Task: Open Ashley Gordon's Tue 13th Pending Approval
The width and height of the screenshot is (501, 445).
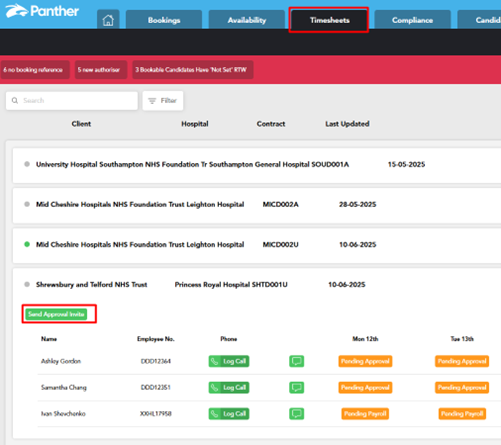Action: click(x=462, y=361)
